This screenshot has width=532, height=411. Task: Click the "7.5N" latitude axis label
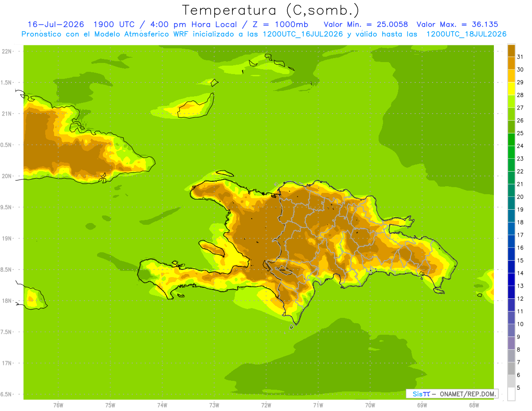7,332
